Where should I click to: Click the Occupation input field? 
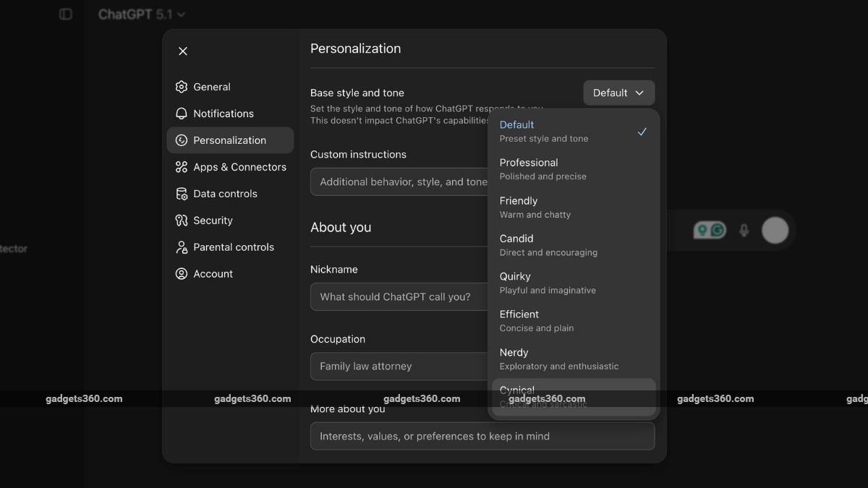point(399,367)
